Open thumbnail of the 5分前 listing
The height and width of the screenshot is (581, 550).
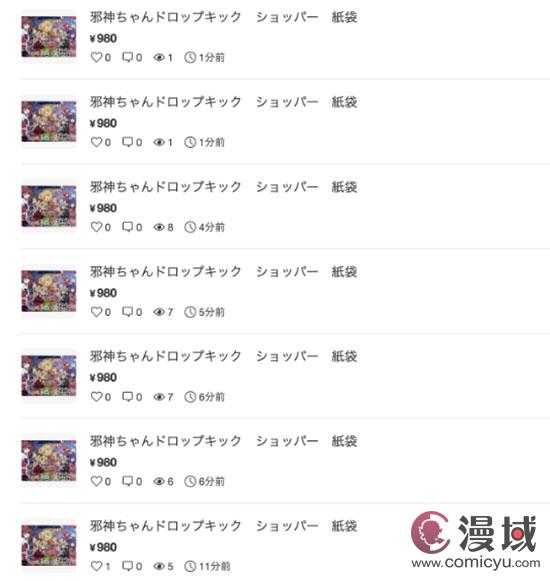tap(49, 291)
